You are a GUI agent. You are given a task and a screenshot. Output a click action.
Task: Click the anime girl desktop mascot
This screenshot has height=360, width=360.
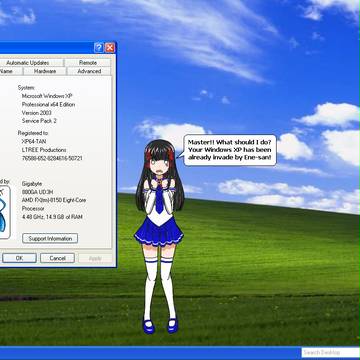pos(159,236)
